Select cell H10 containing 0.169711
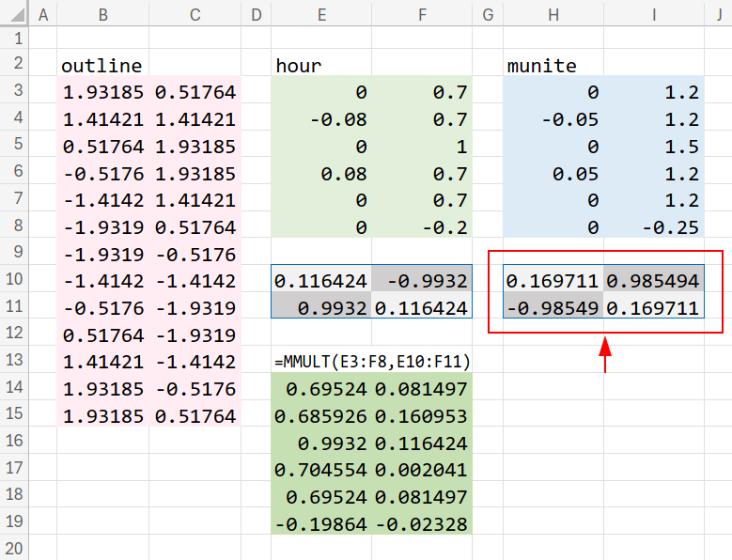 553,280
